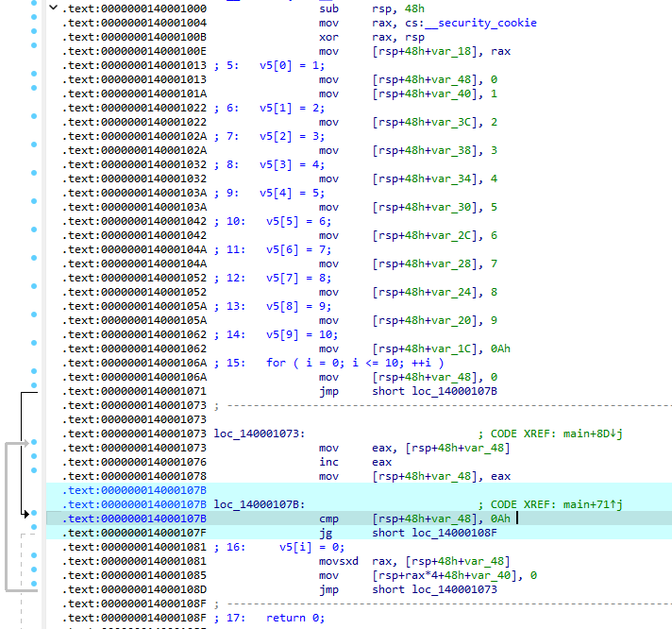Toggle breakpoint at mov [rsp+48h+var_1C], 0Ah
This screenshot has width=672, height=629.
coord(34,348)
